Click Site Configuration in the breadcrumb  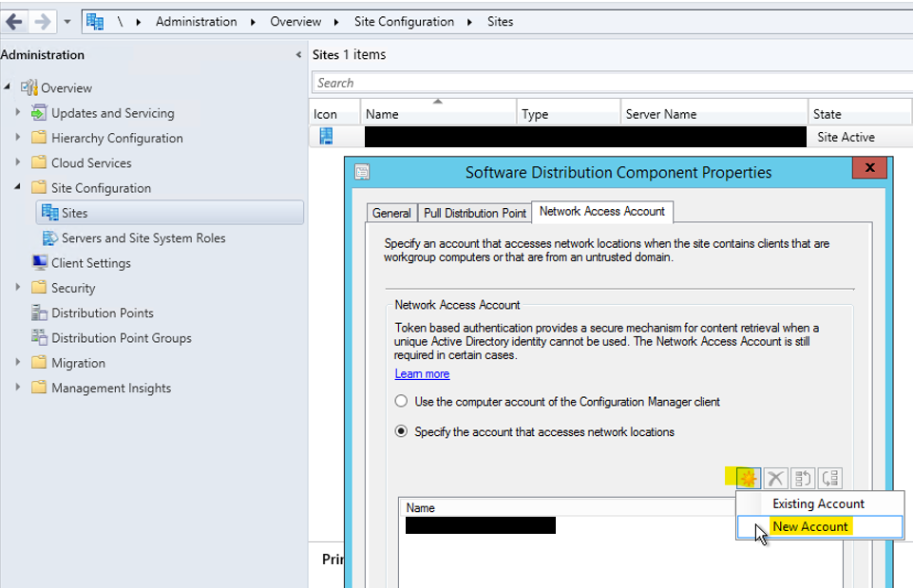pyautogui.click(x=404, y=22)
